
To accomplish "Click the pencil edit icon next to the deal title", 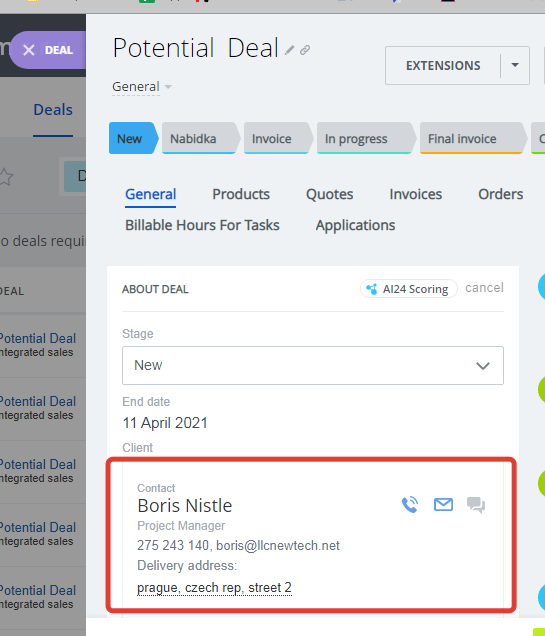I will click(x=289, y=50).
